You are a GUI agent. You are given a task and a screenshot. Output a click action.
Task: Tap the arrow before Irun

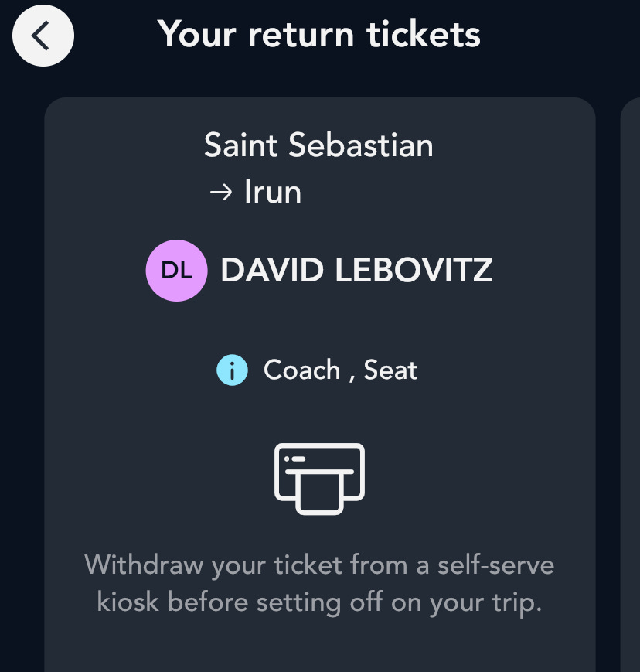221,193
